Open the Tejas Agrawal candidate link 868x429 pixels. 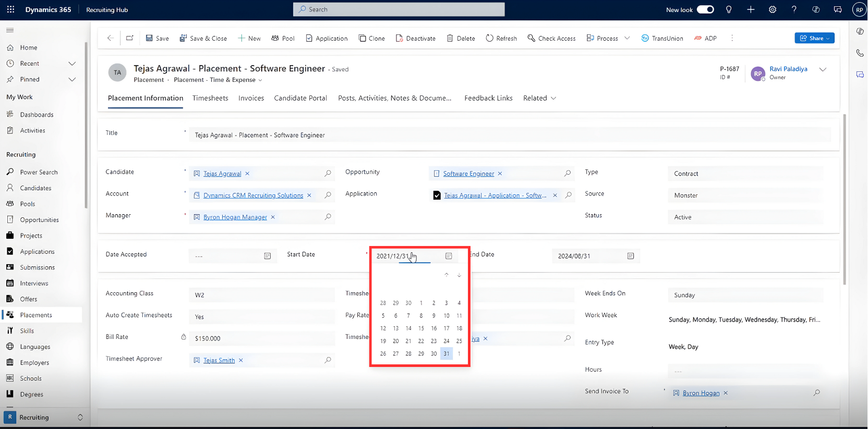click(x=222, y=174)
